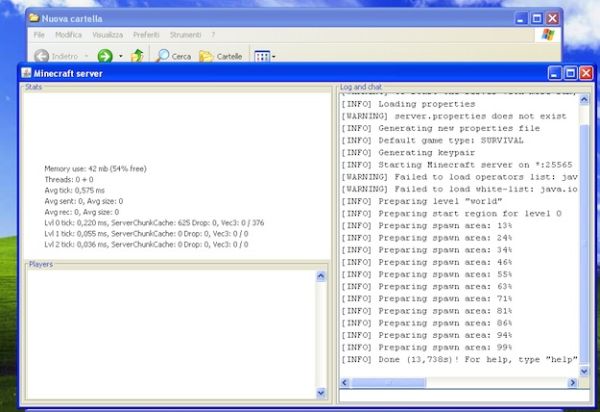Open the Modifica menu
Image resolution: width=600 pixels, height=412 pixels.
pyautogui.click(x=68, y=35)
